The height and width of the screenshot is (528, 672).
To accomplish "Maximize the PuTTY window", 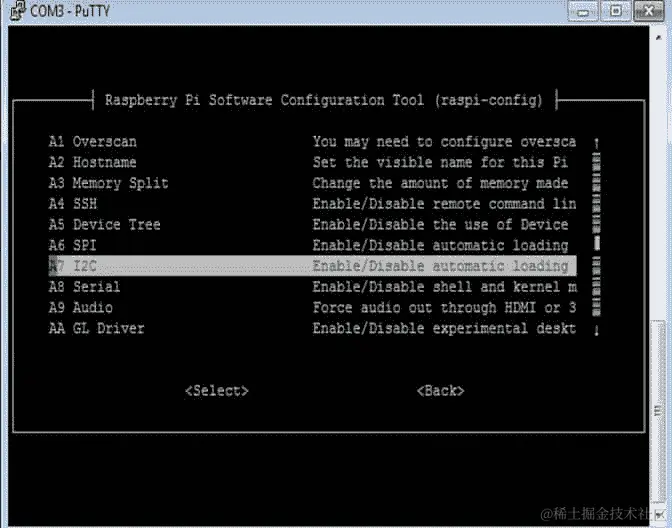I will pos(615,11).
